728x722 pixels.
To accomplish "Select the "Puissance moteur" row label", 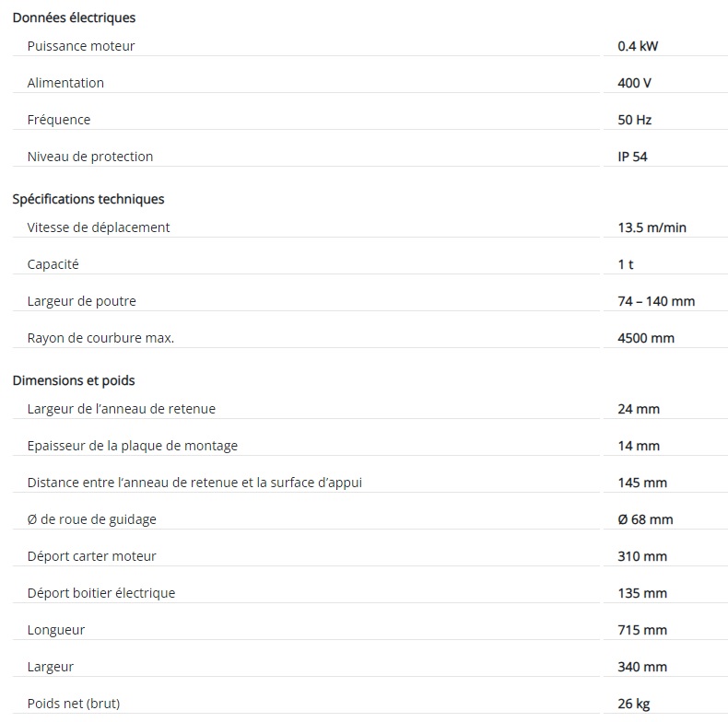I will [81, 46].
